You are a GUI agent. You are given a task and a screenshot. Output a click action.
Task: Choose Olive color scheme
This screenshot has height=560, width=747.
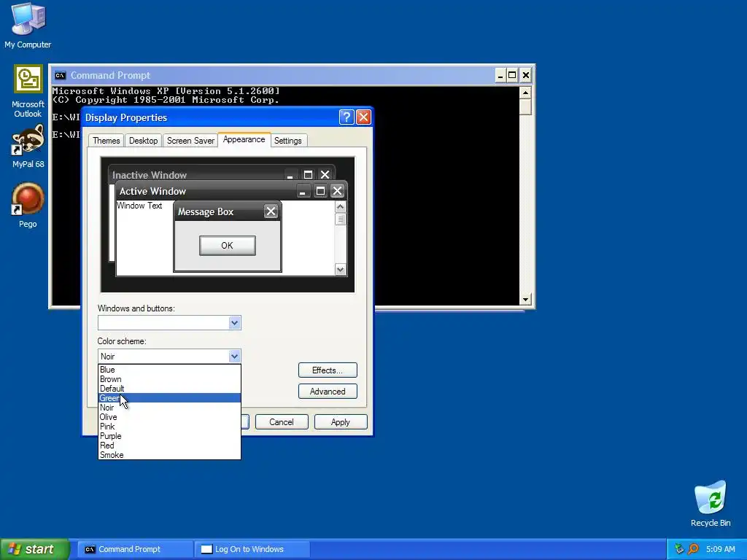click(169, 417)
